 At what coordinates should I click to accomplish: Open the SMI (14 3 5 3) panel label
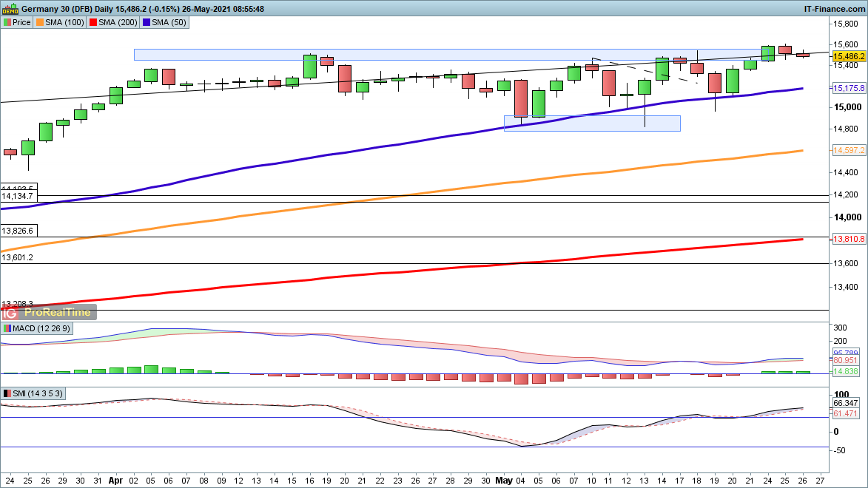click(38, 393)
